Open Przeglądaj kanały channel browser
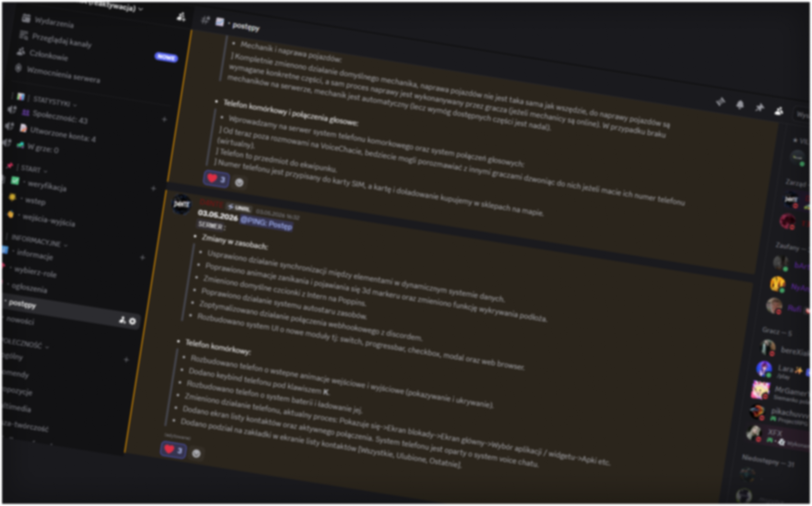 (x=62, y=41)
